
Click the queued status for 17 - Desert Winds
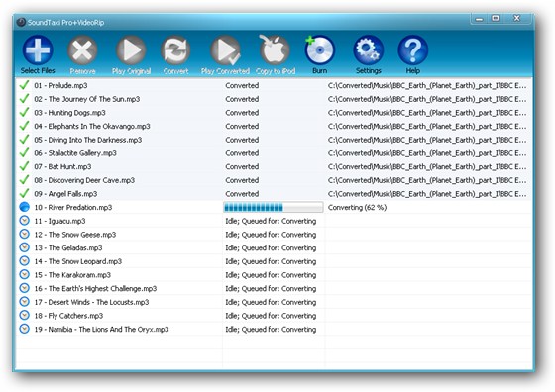coord(271,302)
